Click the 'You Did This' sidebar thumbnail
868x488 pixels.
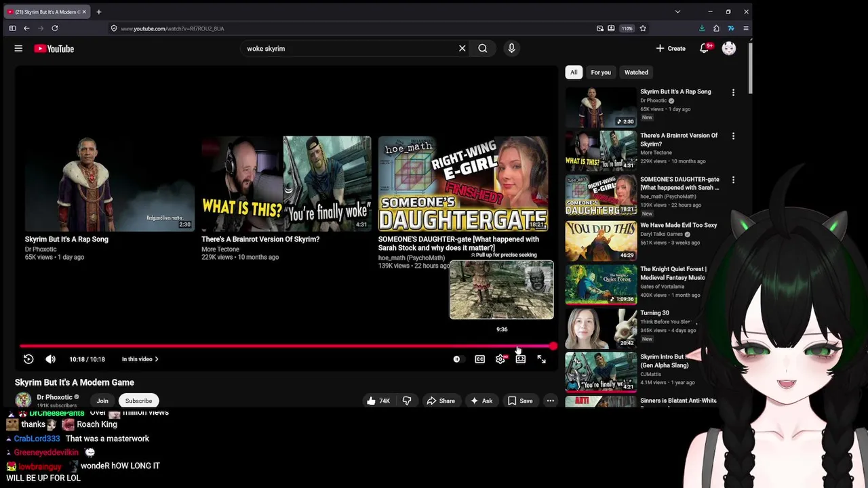tap(601, 240)
